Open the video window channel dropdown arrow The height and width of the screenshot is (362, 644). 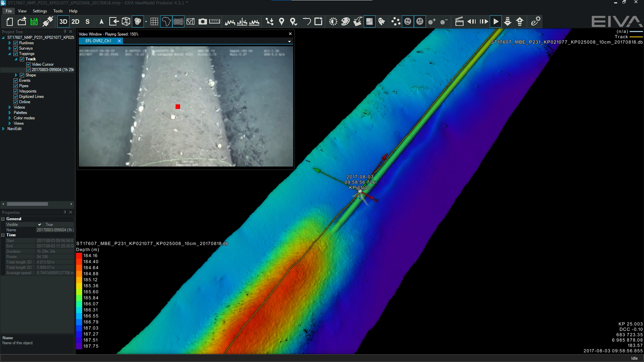(289, 42)
